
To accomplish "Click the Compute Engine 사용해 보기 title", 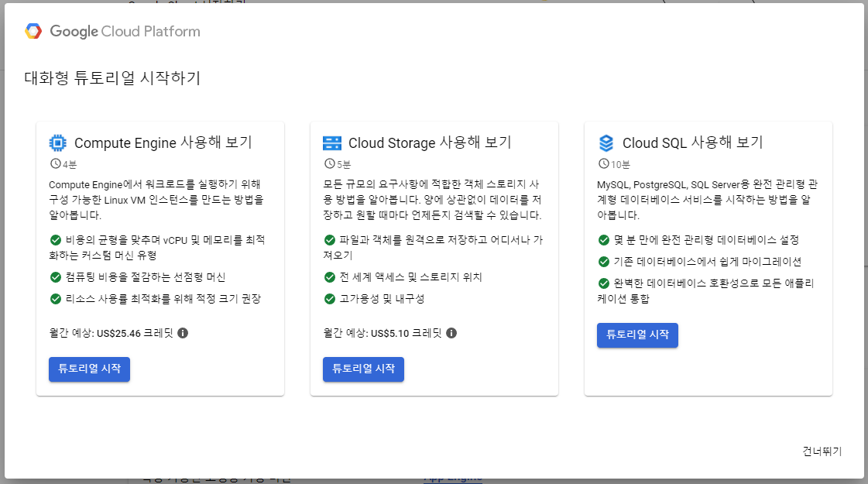I will [x=163, y=142].
